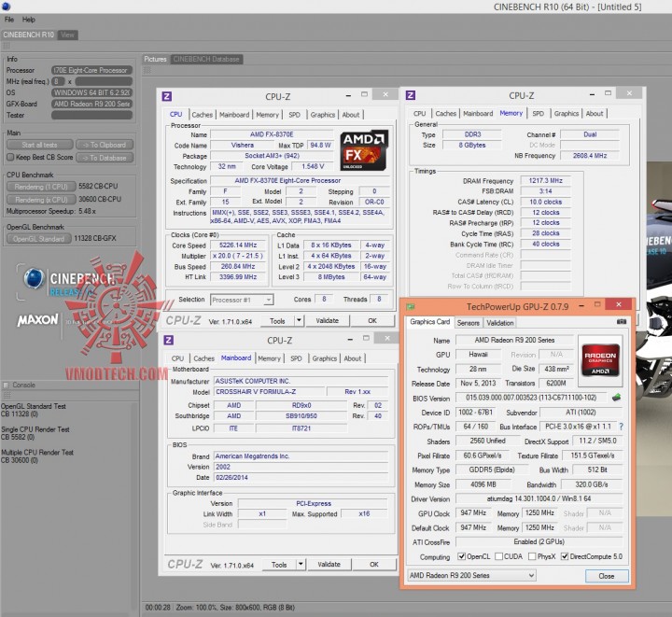The image size is (672, 617).
Task: Click OK in CPU-Z Mainboard window
Action: click(374, 565)
